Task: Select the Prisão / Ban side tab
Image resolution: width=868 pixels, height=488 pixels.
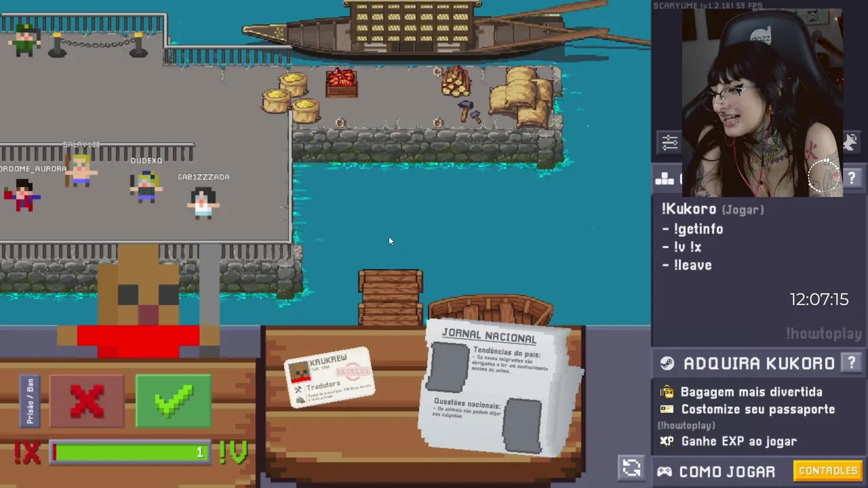Action: [x=30, y=402]
